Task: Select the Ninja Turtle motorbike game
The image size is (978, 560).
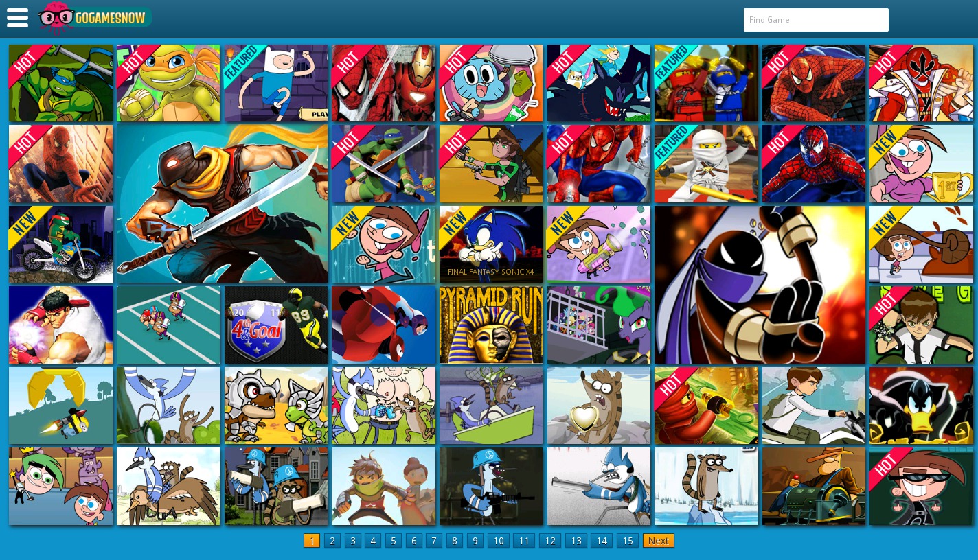Action: click(60, 244)
